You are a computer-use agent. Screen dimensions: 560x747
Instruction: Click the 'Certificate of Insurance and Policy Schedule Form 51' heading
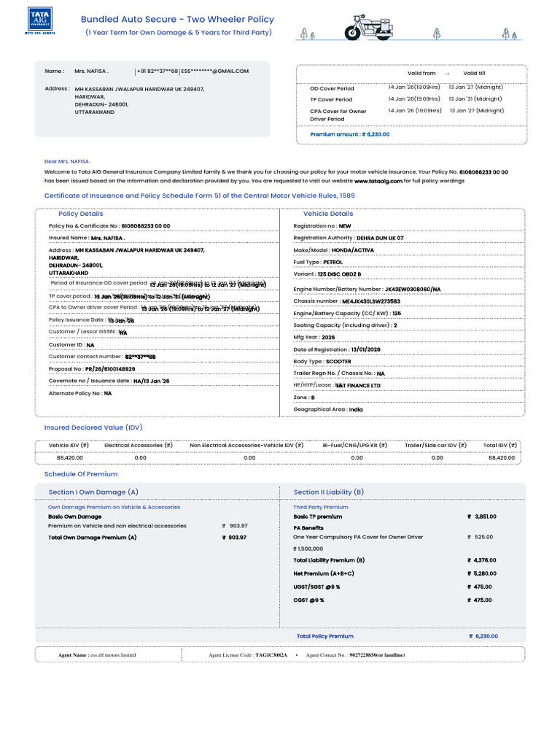(200, 196)
